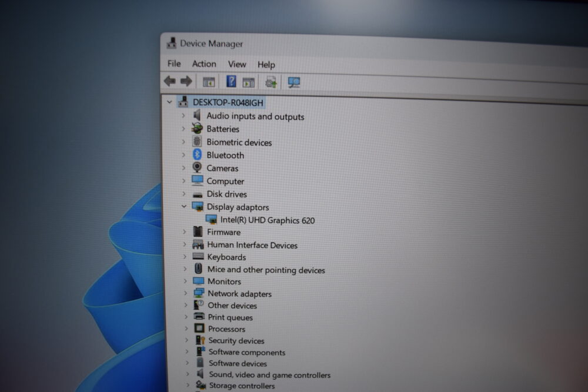The width and height of the screenshot is (588, 392).
Task: Click the Audio inputs and outputs speaker icon
Action: pyautogui.click(x=197, y=115)
